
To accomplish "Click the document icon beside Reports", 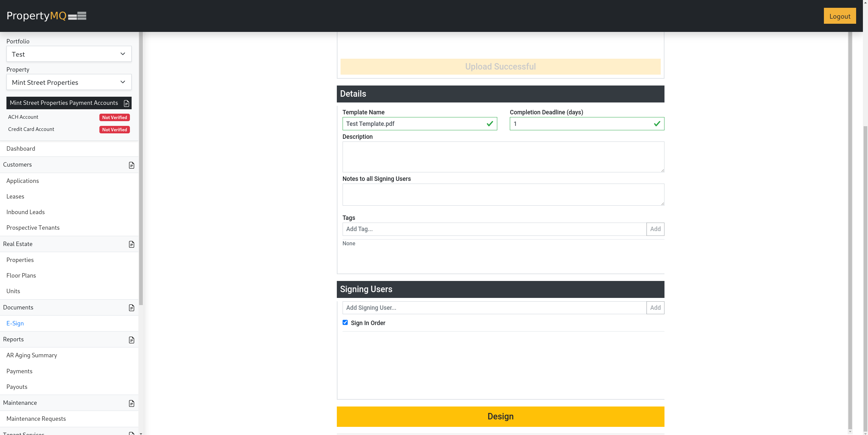I will (x=132, y=340).
